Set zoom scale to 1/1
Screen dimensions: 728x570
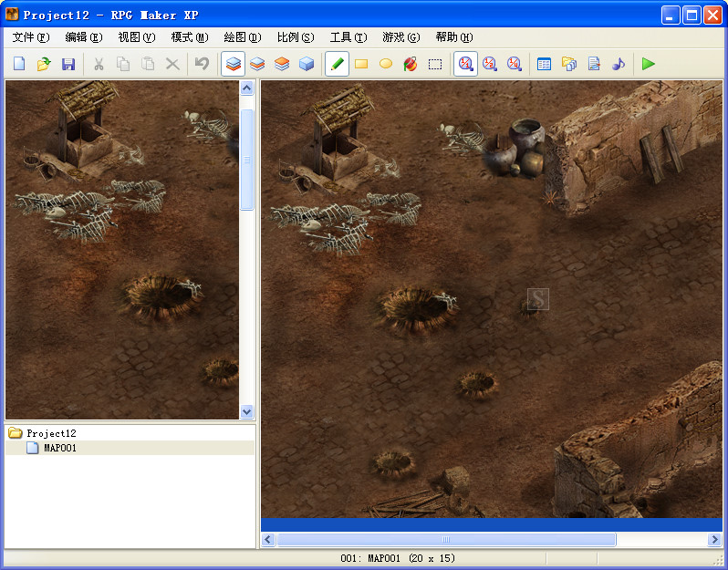pyautogui.click(x=465, y=64)
